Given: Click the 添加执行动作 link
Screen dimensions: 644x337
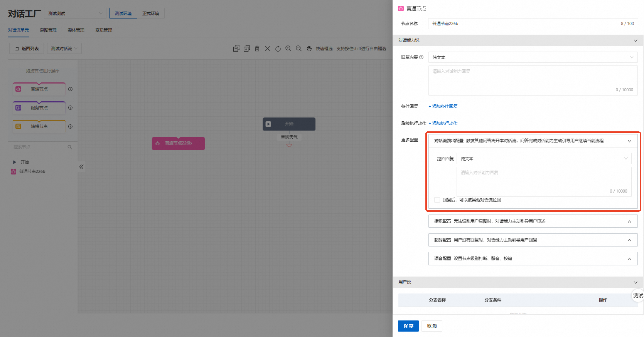Looking at the screenshot, I should [443, 123].
